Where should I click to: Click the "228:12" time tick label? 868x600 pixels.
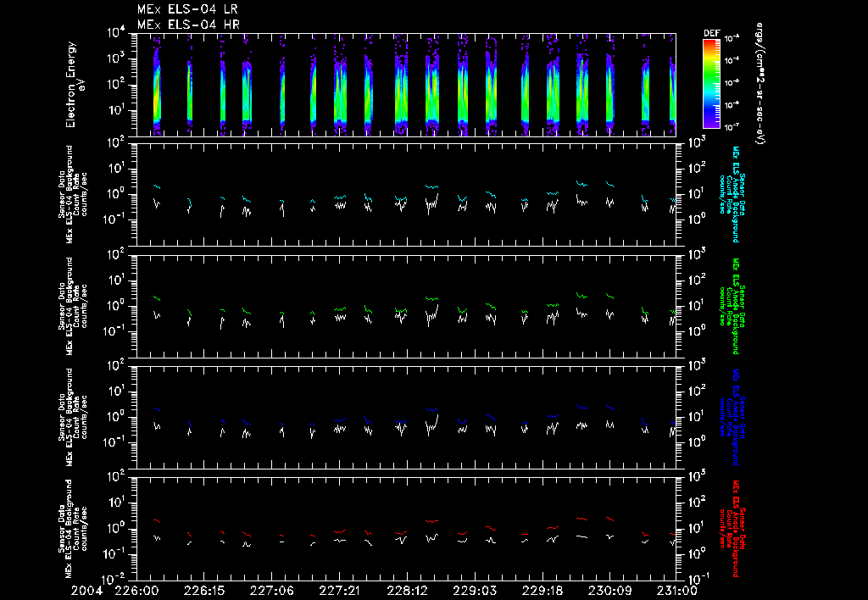point(406,591)
